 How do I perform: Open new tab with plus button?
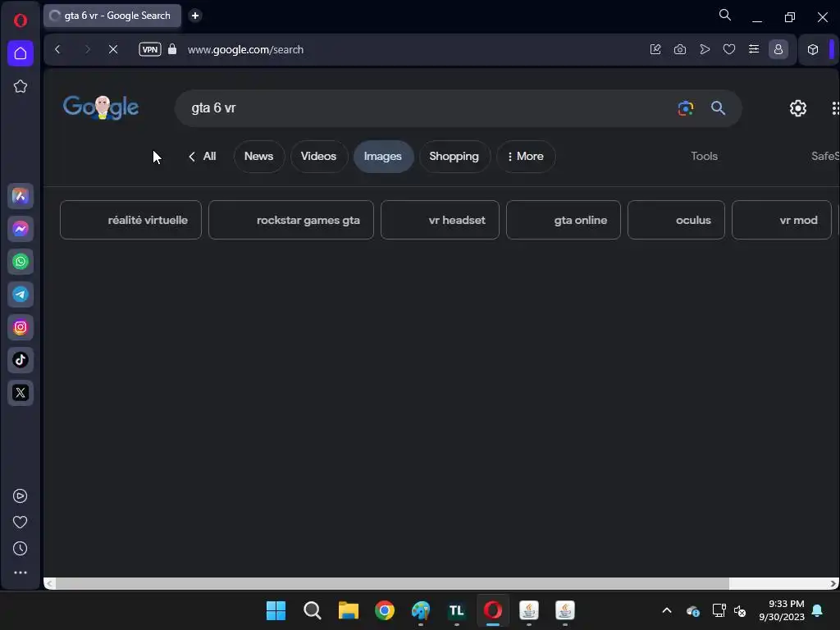[195, 16]
